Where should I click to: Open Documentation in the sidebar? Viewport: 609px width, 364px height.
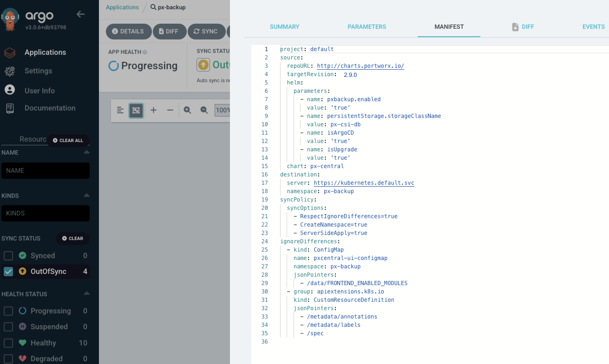pos(50,108)
